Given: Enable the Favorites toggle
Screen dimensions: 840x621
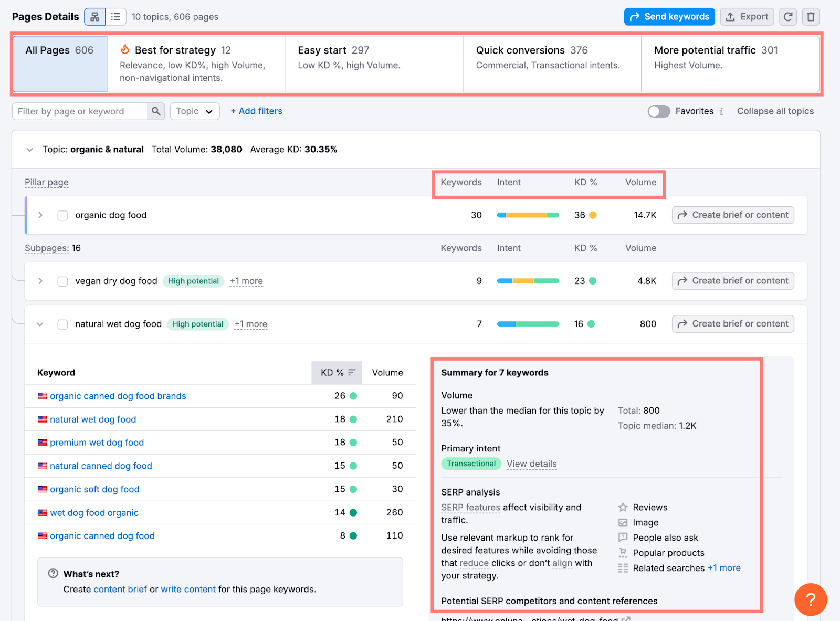Looking at the screenshot, I should pos(658,111).
